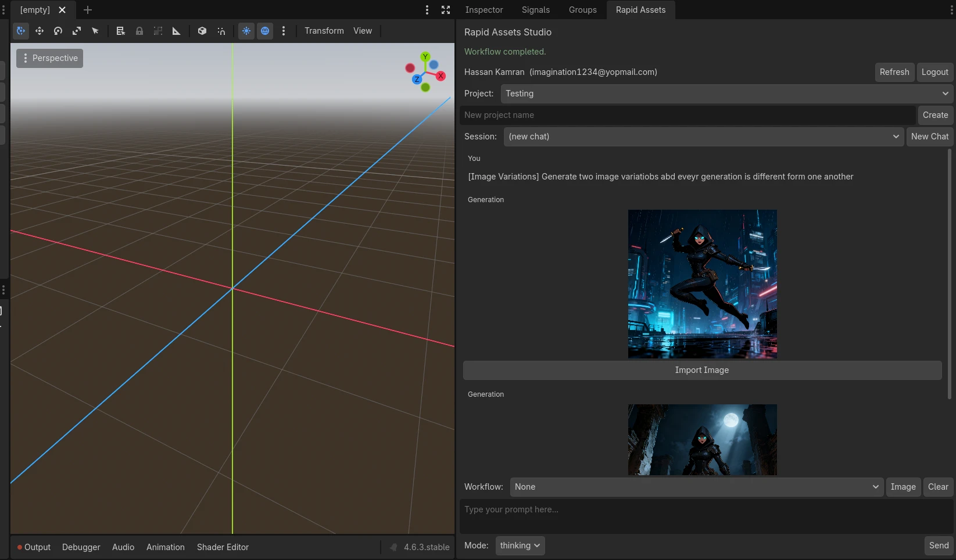Open the Session dropdown (new chat)
956x560 pixels.
(x=704, y=137)
